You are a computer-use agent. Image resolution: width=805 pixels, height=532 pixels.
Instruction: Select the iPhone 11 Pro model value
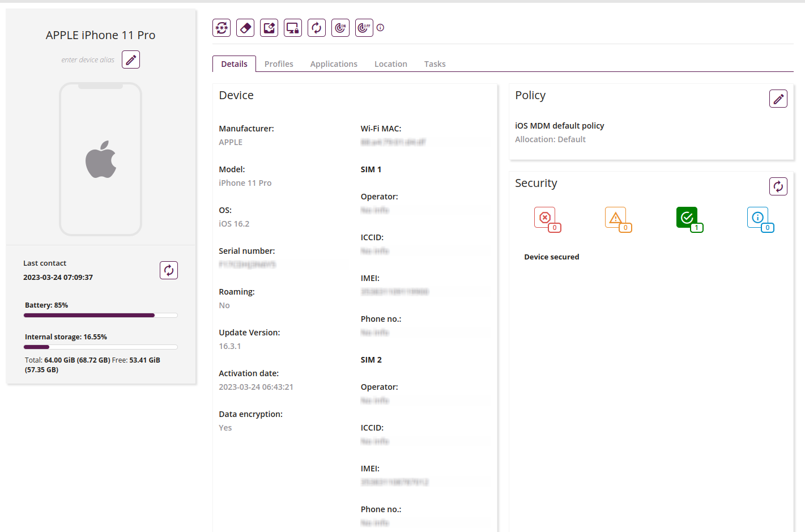pyautogui.click(x=245, y=183)
